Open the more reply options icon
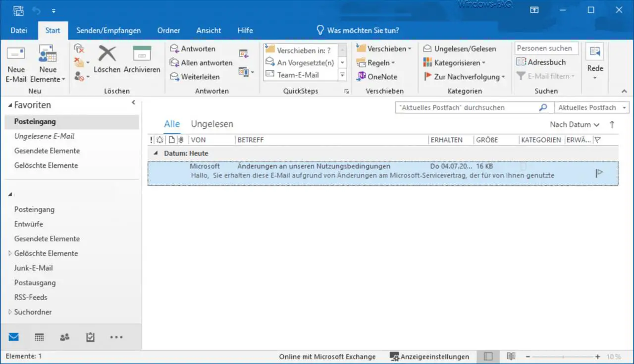 click(246, 72)
